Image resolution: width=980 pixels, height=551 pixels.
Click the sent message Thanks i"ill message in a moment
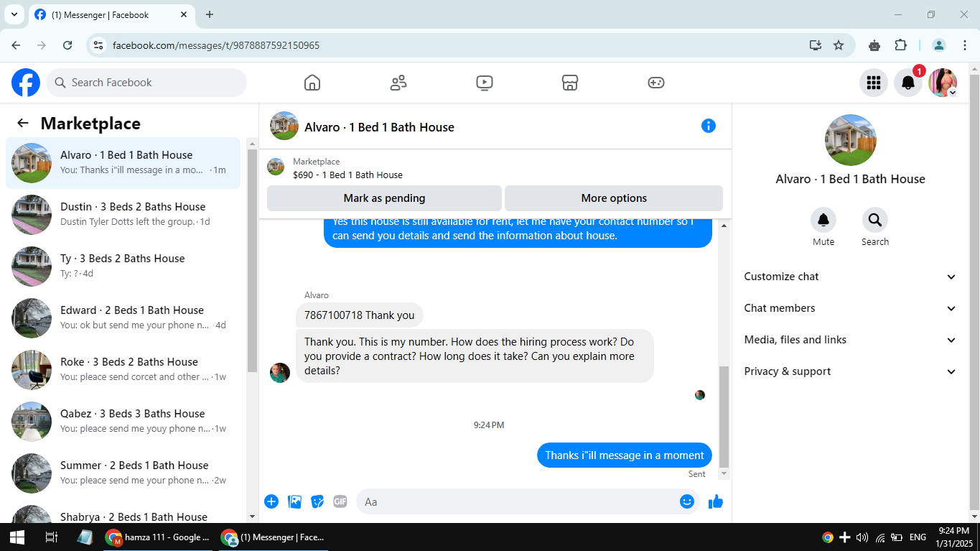click(x=625, y=455)
